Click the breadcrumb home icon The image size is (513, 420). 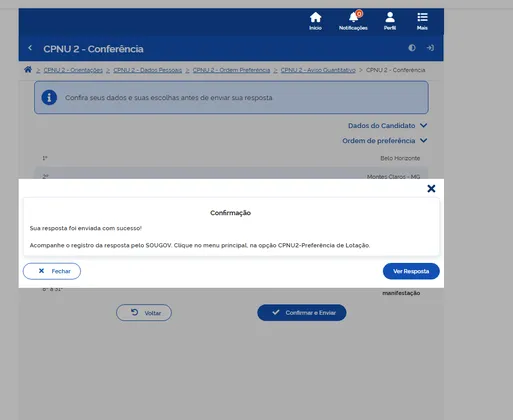pos(28,69)
